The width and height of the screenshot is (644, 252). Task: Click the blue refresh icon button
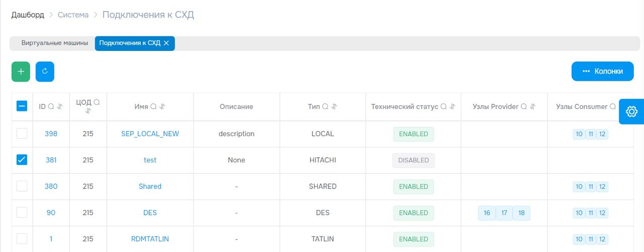coord(45,72)
